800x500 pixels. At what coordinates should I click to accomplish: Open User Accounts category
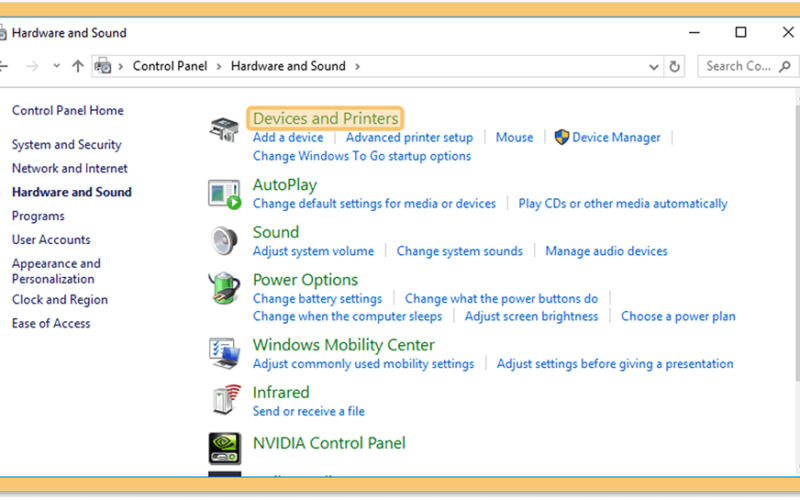click(x=51, y=240)
